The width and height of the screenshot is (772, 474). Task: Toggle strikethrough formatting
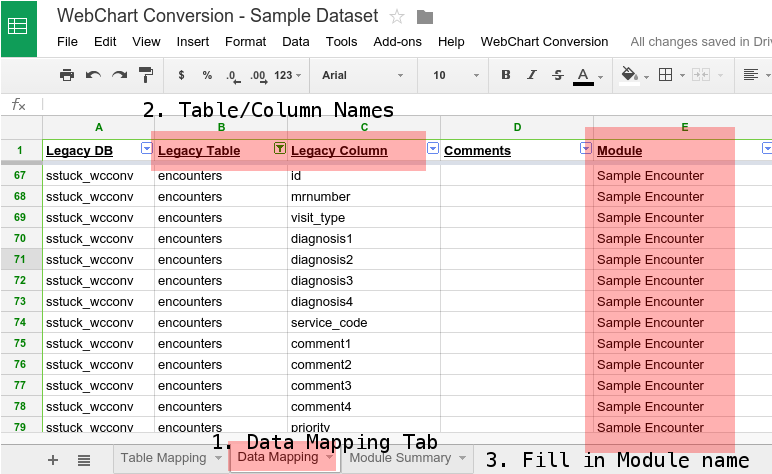[x=558, y=75]
